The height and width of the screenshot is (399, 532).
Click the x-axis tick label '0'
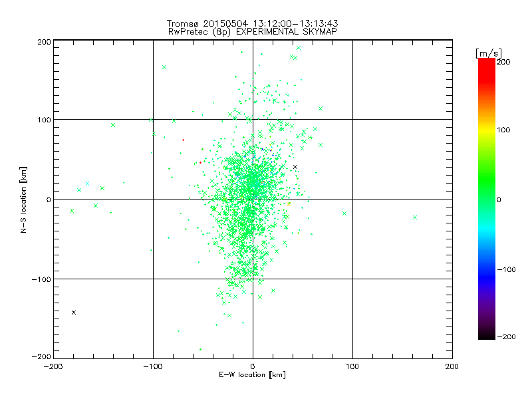253,366
